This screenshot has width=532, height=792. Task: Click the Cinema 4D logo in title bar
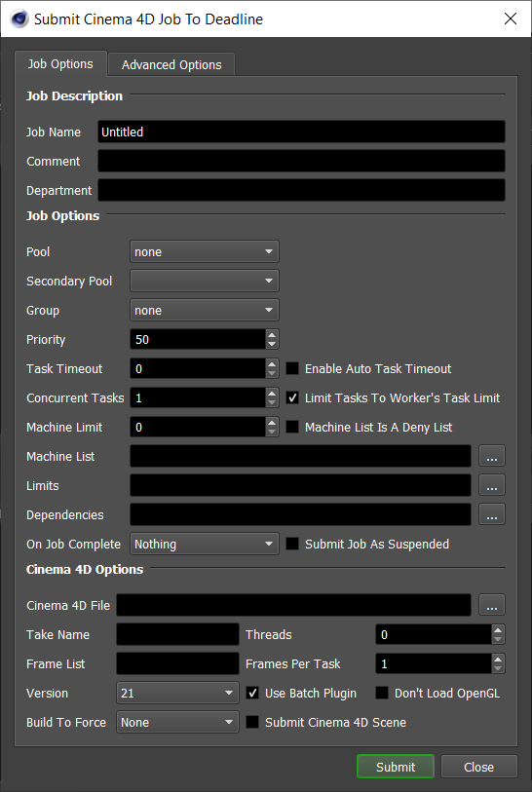(x=19, y=19)
